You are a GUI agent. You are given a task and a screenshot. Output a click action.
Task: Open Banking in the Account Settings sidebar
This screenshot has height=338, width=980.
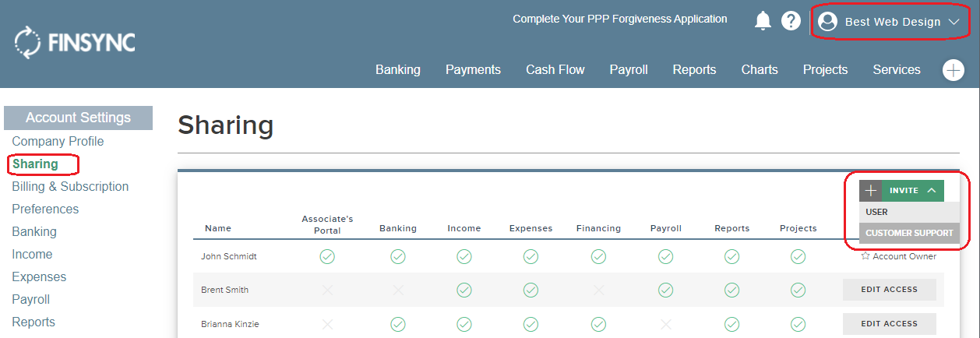(x=34, y=231)
